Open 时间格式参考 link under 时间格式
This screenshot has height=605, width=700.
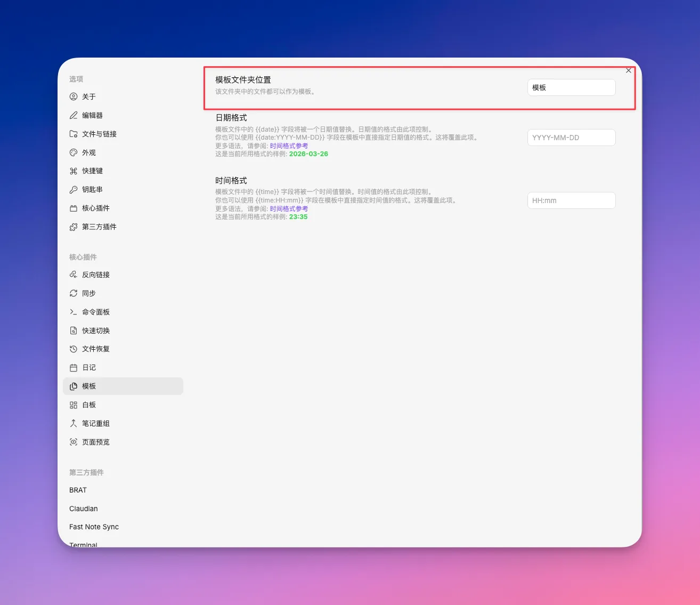click(x=289, y=209)
